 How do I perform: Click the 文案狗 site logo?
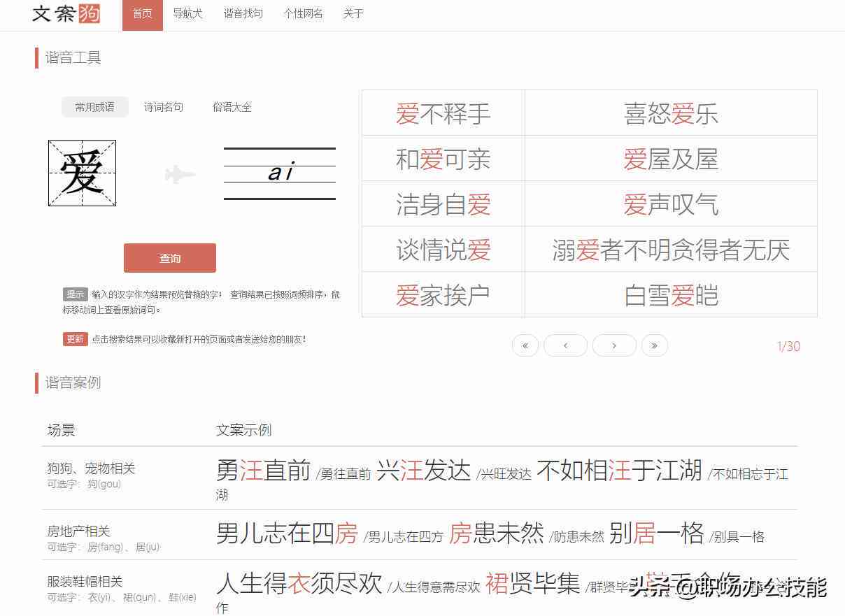(66, 13)
